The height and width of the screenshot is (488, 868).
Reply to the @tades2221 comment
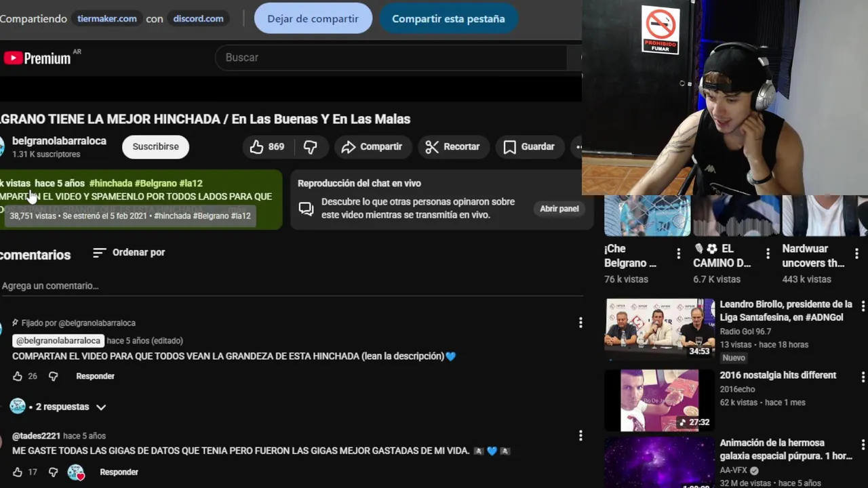119,472
